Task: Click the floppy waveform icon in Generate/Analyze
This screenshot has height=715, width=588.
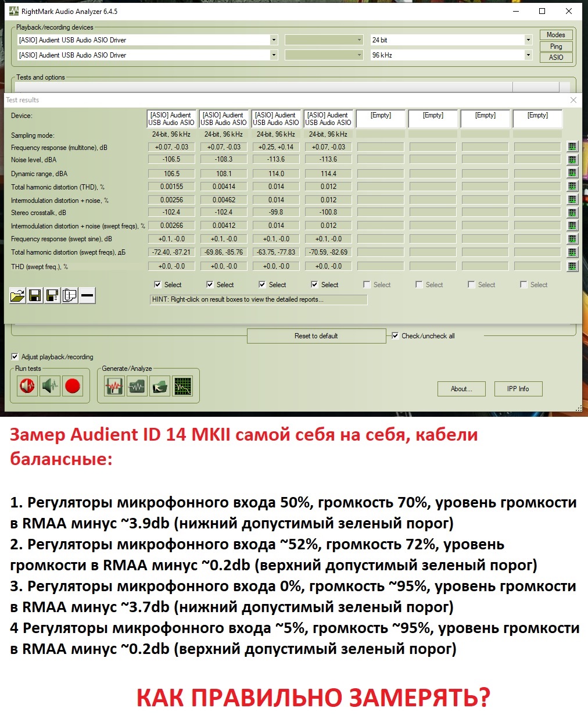Action: tap(114, 386)
